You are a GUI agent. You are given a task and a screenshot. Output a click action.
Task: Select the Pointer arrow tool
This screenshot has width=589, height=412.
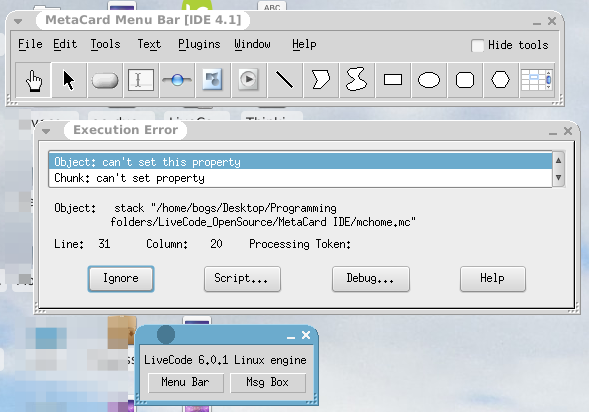click(x=69, y=80)
